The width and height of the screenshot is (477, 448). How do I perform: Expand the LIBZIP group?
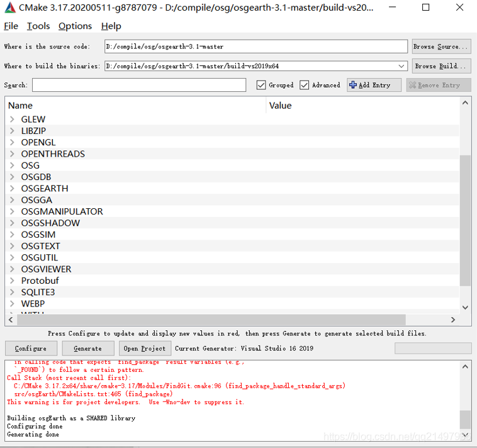click(x=12, y=131)
